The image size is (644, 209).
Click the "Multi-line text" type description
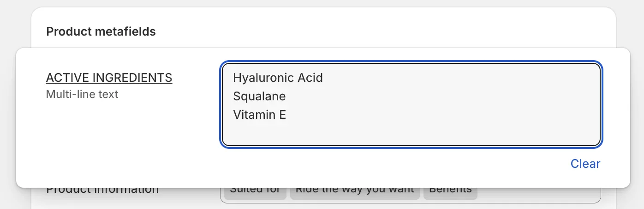tap(82, 94)
